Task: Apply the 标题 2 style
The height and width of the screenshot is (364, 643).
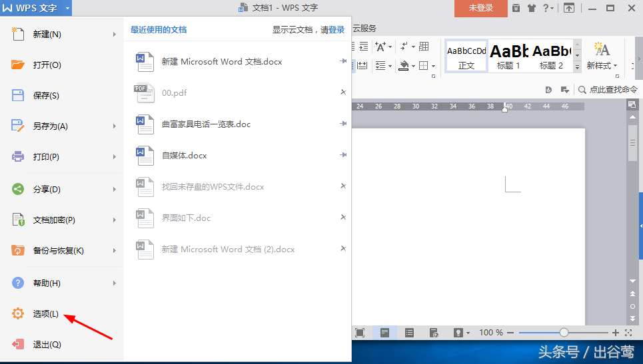Action: coord(551,56)
